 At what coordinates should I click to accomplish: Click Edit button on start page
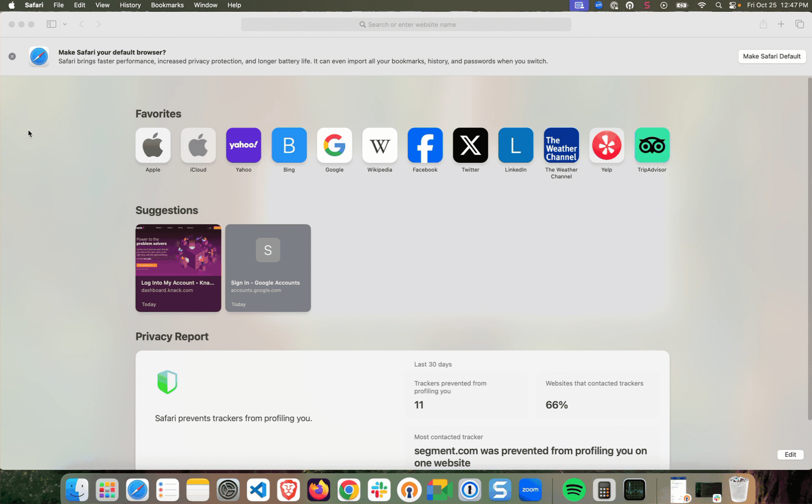point(790,454)
